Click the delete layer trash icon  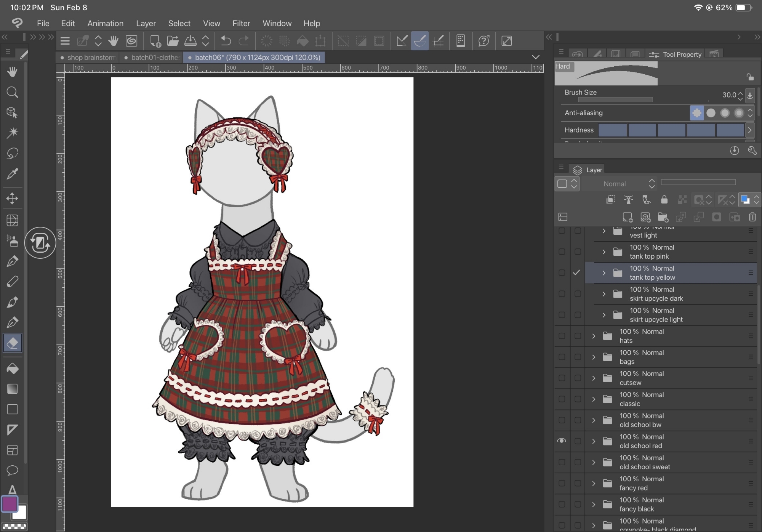point(752,217)
